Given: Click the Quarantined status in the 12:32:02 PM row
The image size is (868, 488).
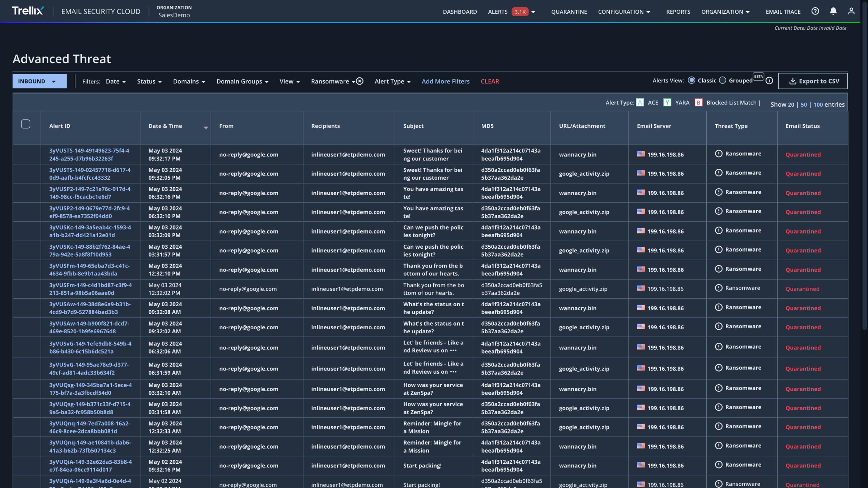Looking at the screenshot, I should 802,289.
